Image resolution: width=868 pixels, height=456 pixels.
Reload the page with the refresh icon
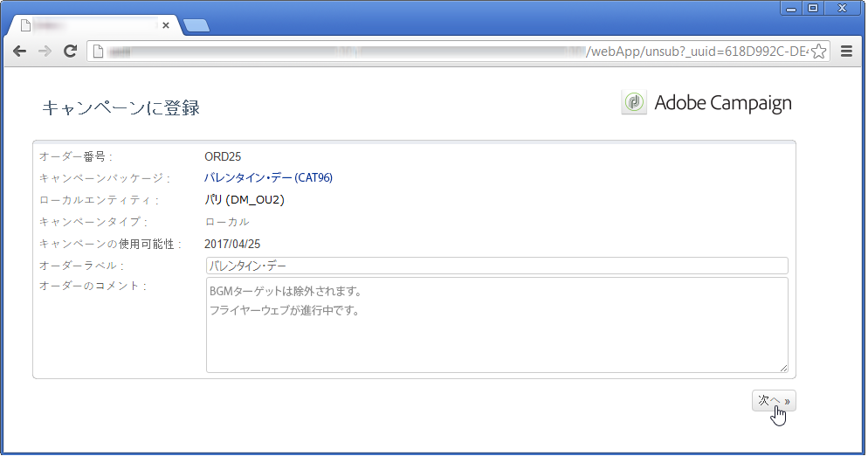[x=70, y=52]
